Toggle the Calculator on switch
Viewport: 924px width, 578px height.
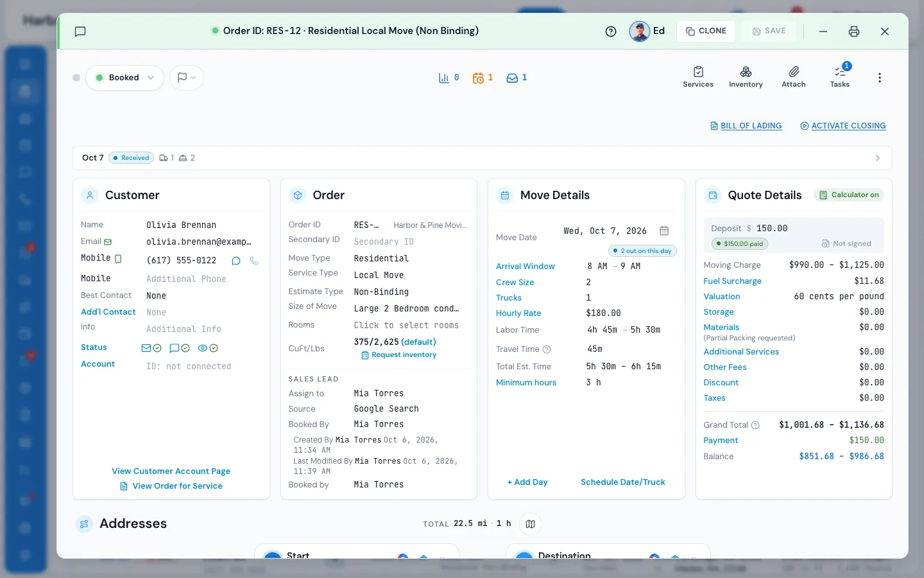pos(849,195)
